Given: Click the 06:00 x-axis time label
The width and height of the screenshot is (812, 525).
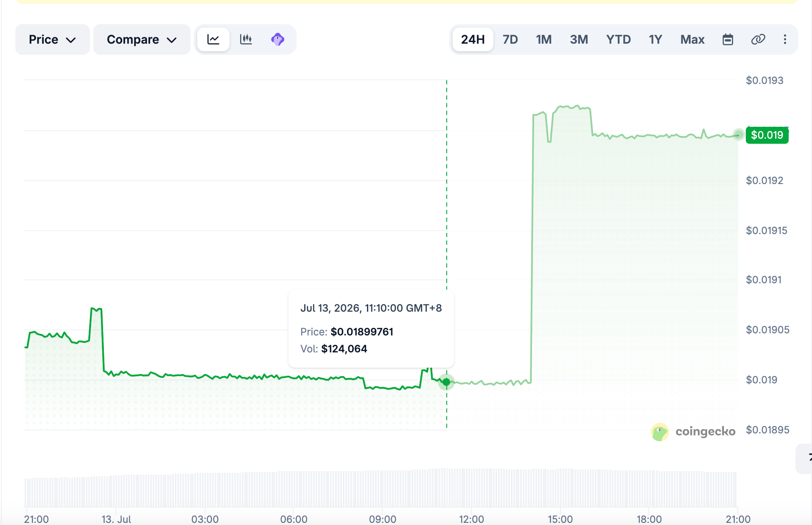Looking at the screenshot, I should [294, 519].
